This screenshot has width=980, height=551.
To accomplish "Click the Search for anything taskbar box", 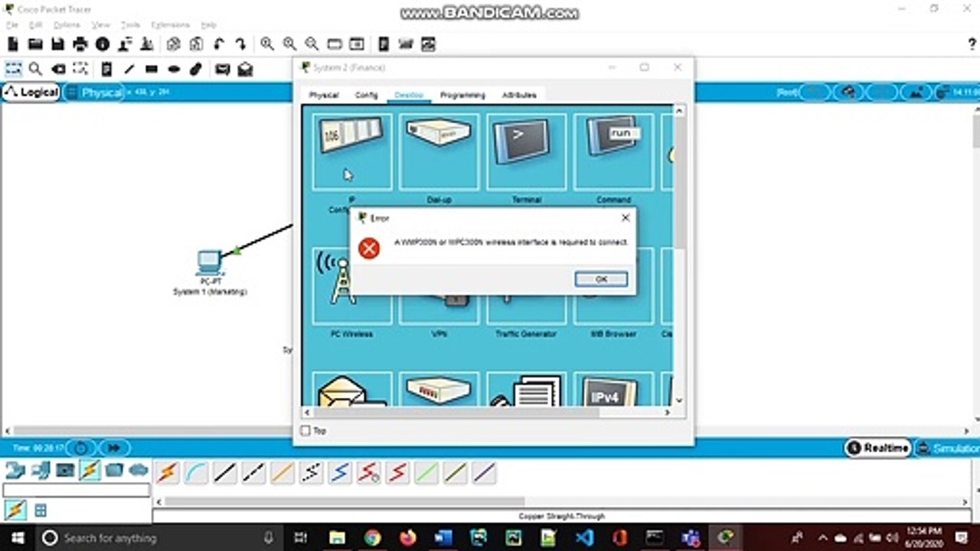I will click(161, 538).
